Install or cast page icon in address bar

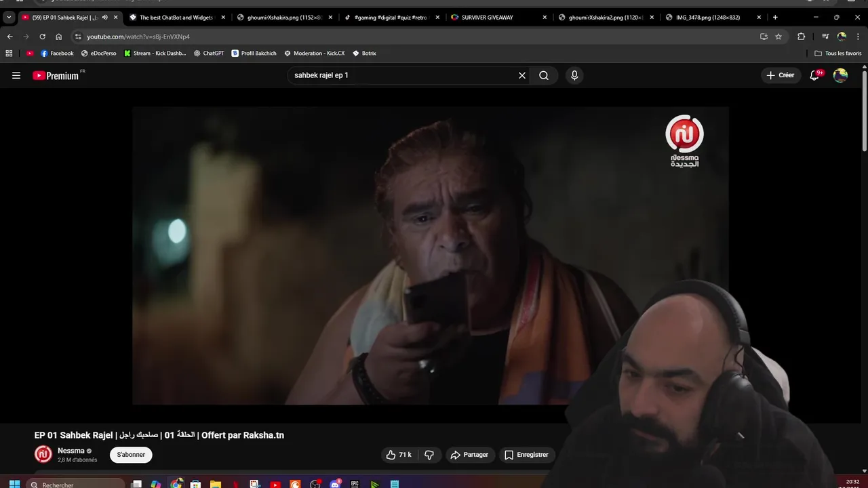point(764,37)
